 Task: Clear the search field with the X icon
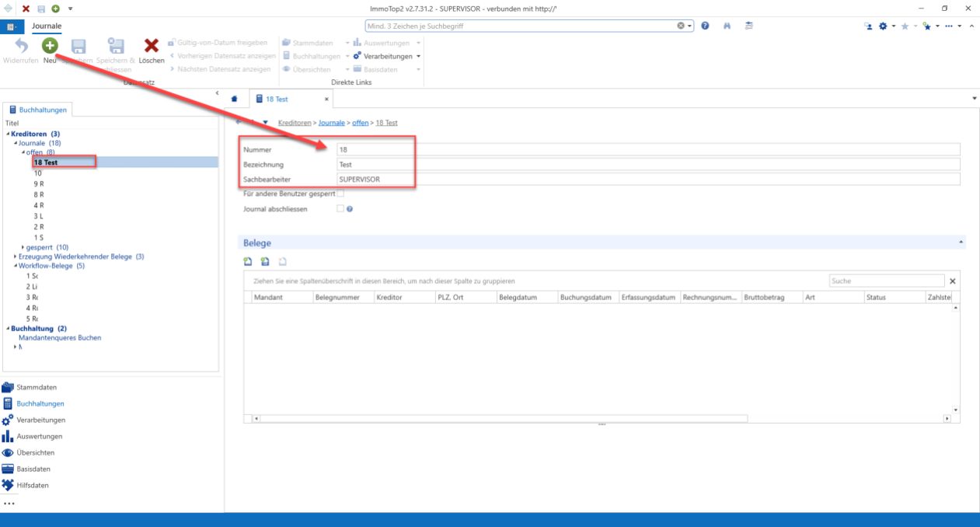[681, 26]
